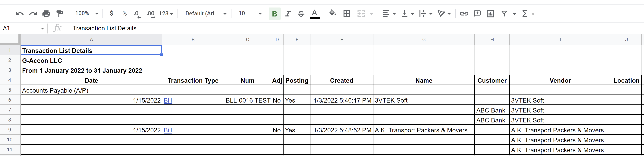Select the '3VTEK Soft' Name cell in row 6

(x=424, y=100)
